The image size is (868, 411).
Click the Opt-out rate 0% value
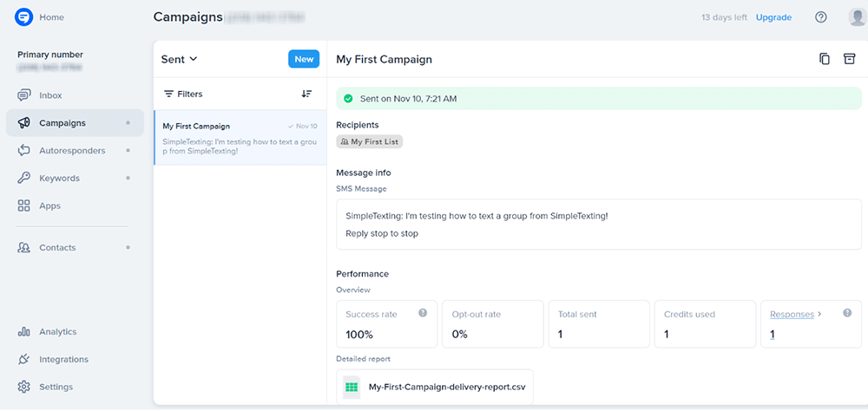(459, 334)
